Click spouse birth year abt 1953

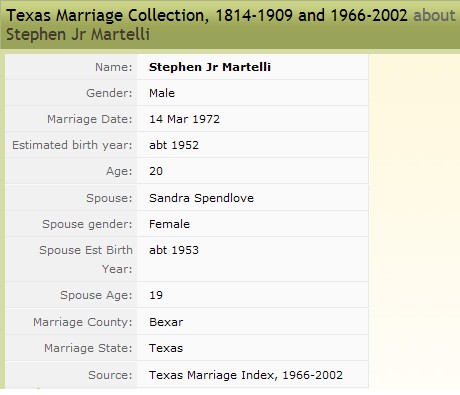click(x=174, y=250)
